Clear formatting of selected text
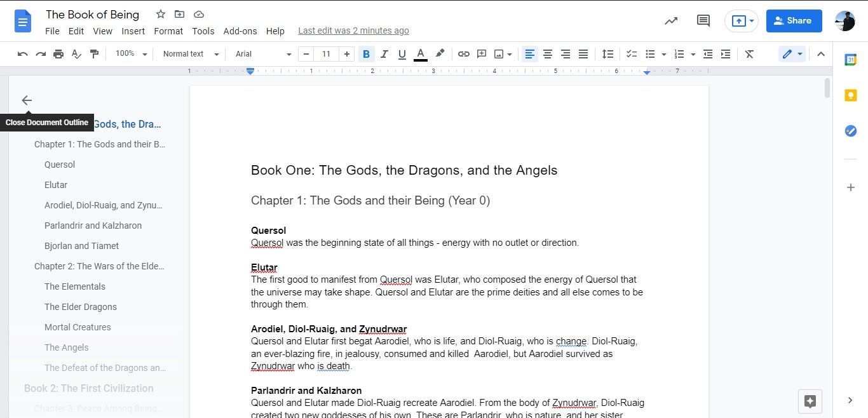The image size is (868, 418). (x=749, y=54)
